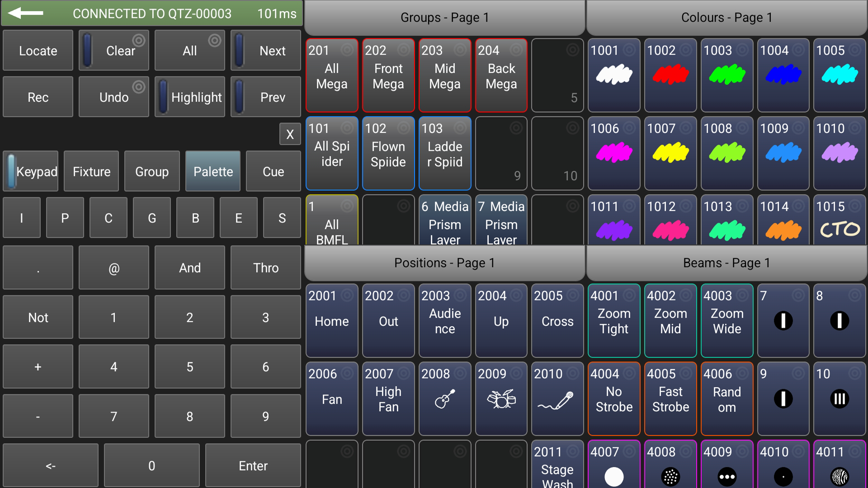Toggle the Keypad view button

pos(31,172)
